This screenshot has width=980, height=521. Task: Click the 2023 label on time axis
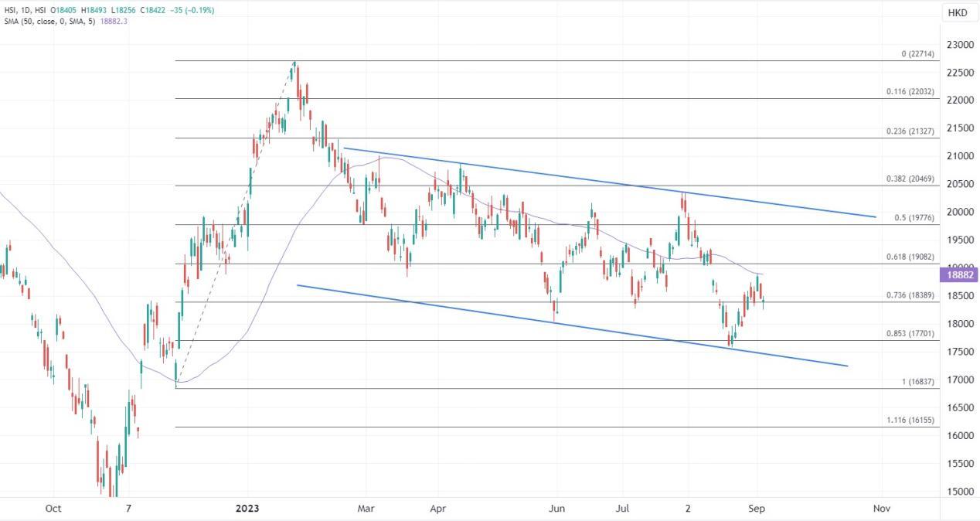[249, 509]
